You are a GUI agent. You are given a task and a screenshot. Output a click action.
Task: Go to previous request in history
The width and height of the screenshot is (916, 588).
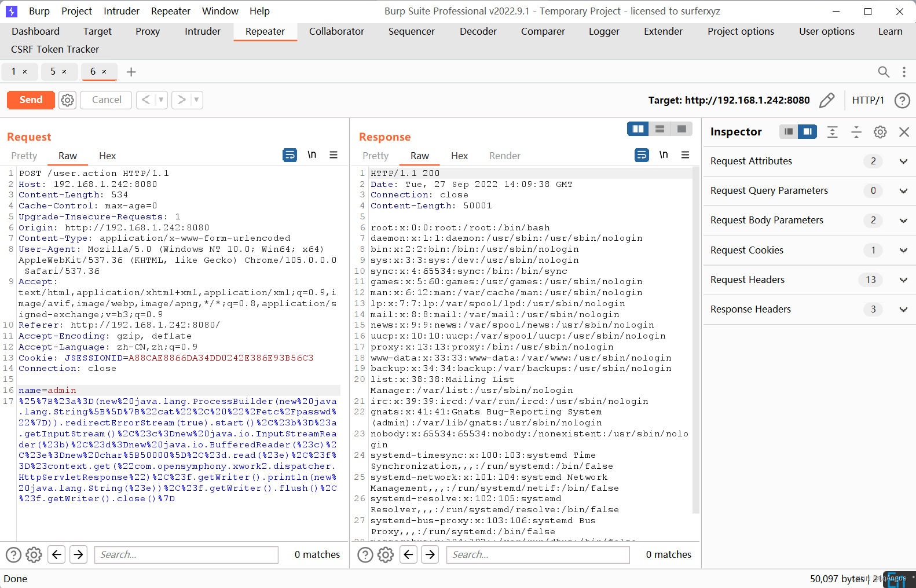tap(146, 100)
